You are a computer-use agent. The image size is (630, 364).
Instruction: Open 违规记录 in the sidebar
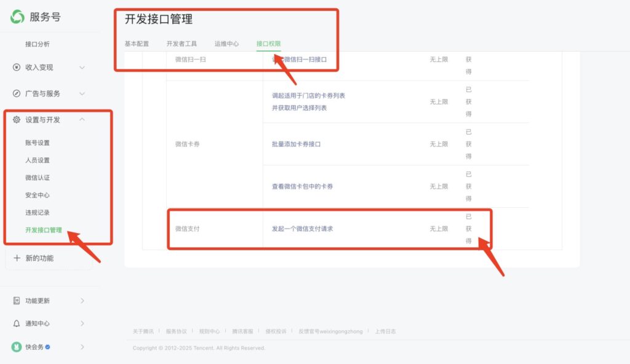click(x=38, y=212)
